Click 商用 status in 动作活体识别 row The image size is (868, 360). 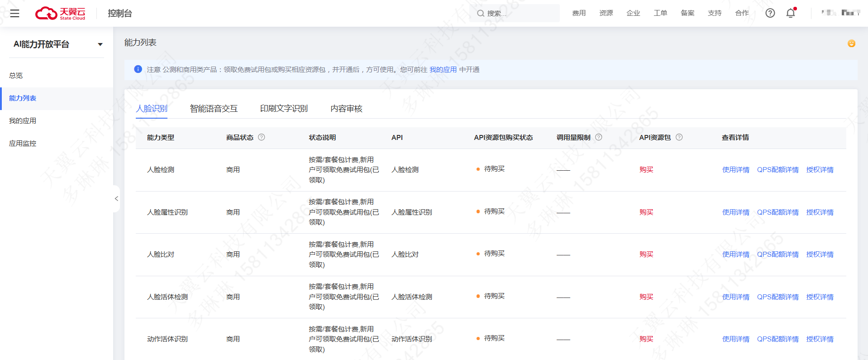point(233,339)
